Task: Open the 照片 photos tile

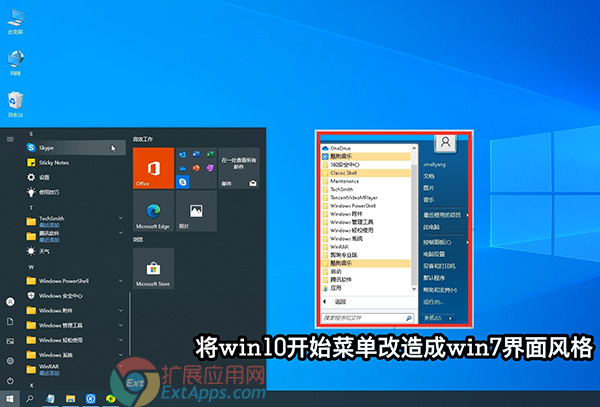Action: coord(196,211)
